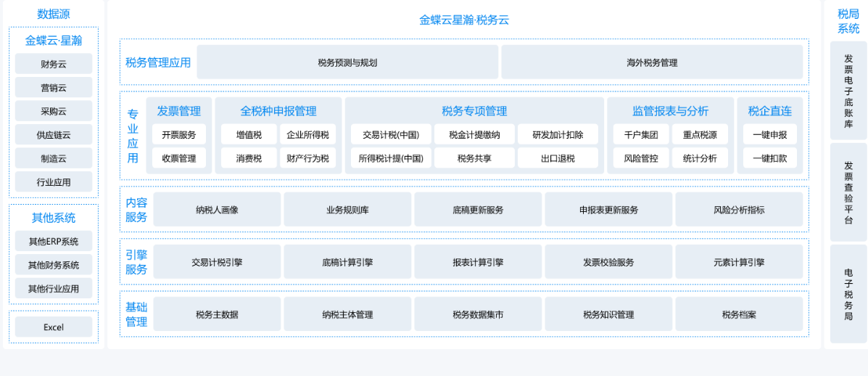Image resolution: width=868 pixels, height=376 pixels.
Task: Select 交易计税(中国) cell
Action: pyautogui.click(x=391, y=134)
